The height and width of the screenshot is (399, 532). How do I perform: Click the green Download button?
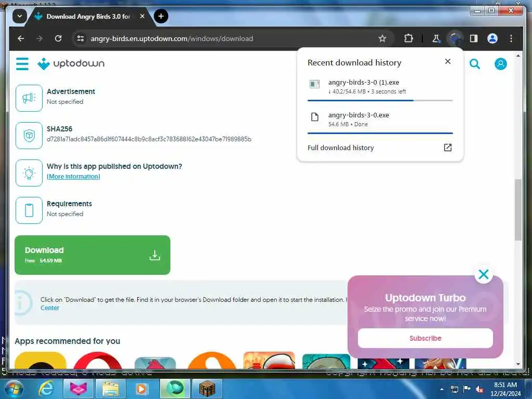click(92, 255)
